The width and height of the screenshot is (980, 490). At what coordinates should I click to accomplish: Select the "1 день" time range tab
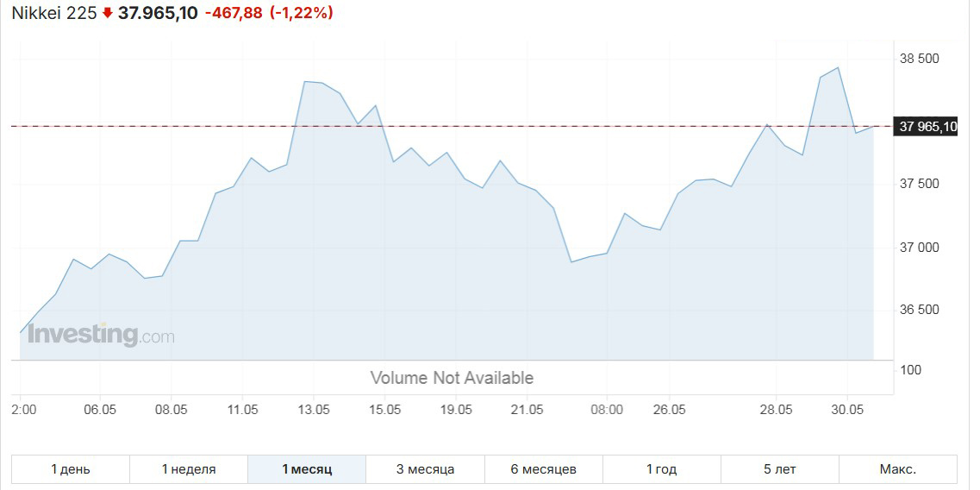[71, 469]
